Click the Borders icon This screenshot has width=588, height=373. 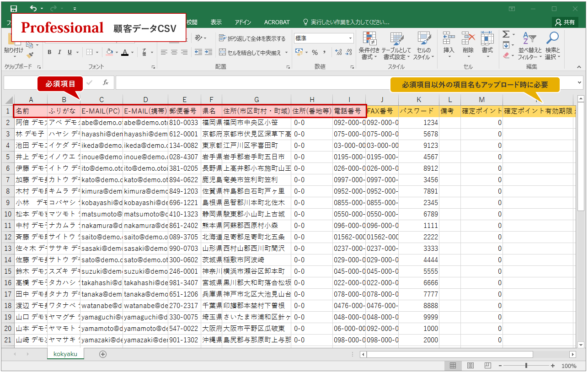click(89, 52)
